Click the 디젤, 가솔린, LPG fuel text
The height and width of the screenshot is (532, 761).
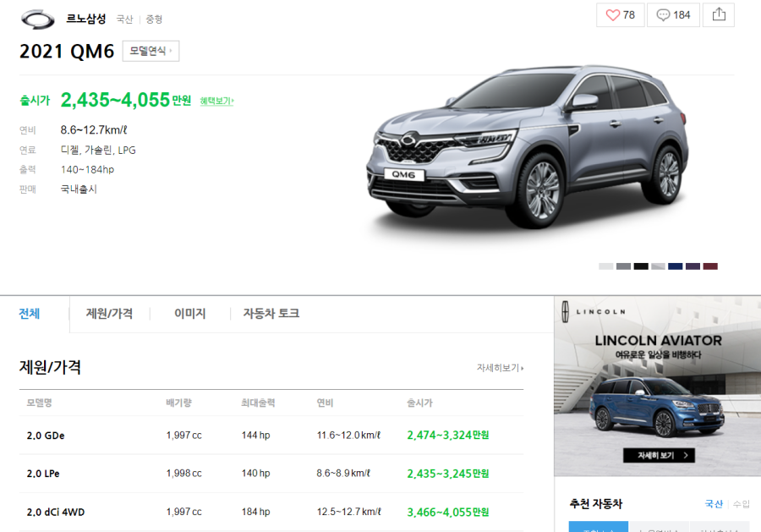tap(98, 150)
